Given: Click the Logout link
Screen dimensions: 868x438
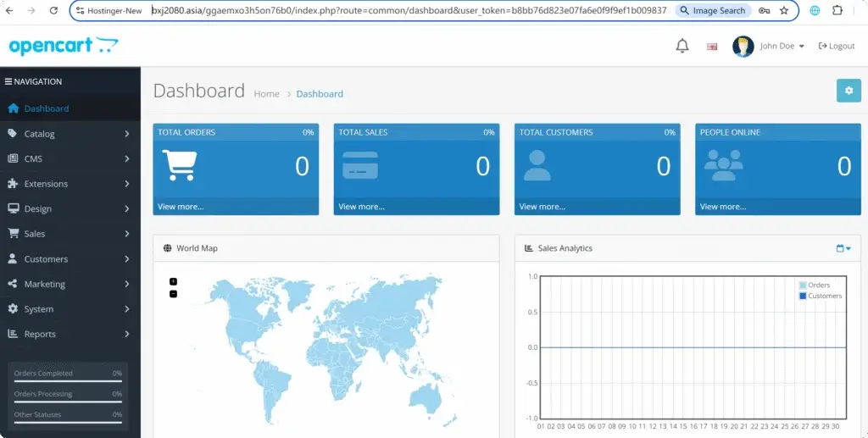Looking at the screenshot, I should point(837,46).
